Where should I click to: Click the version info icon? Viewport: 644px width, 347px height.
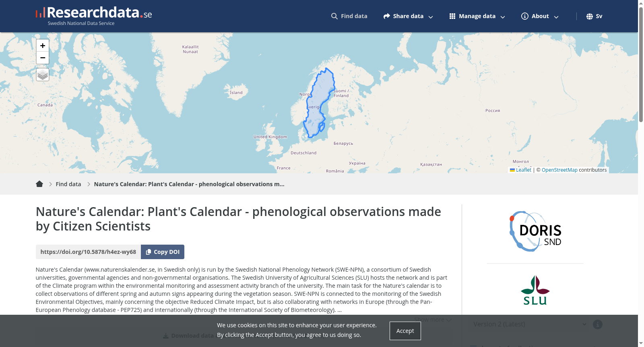point(598,324)
